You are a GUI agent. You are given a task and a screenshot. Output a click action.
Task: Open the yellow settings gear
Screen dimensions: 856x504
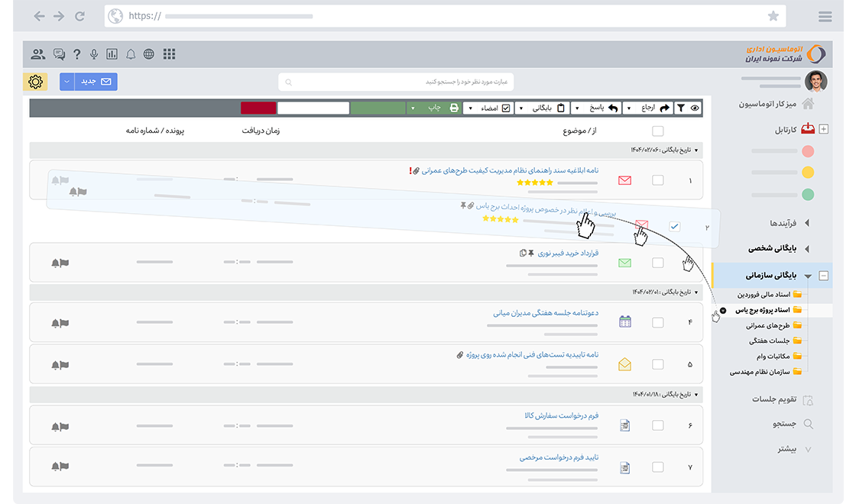point(36,82)
